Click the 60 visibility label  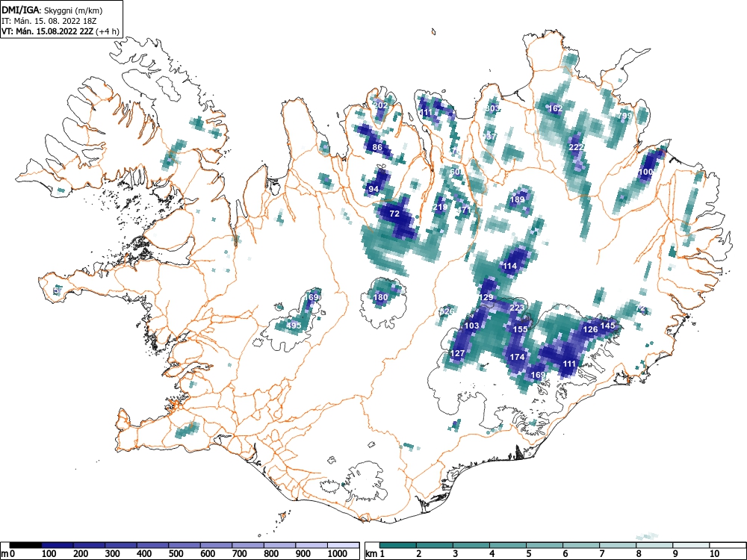click(455, 172)
